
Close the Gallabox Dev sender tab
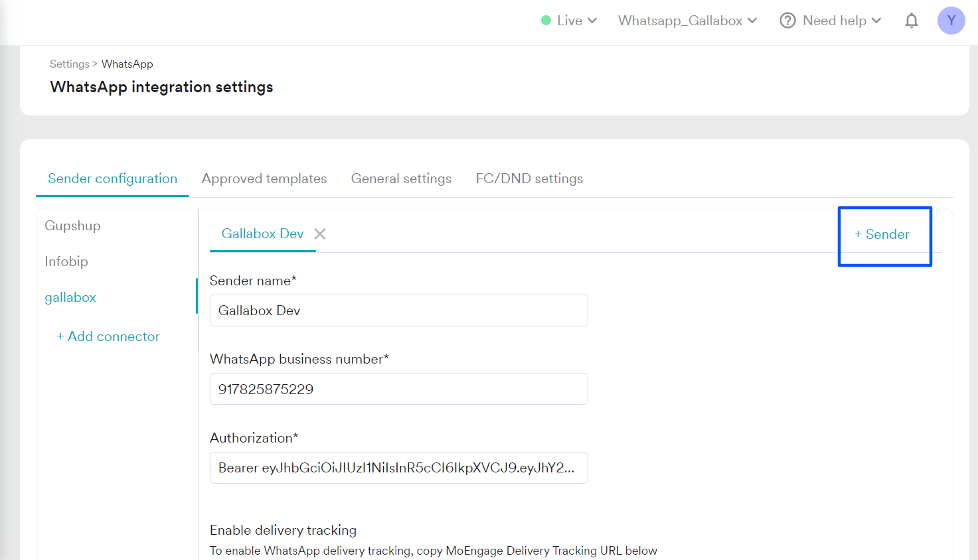point(320,234)
